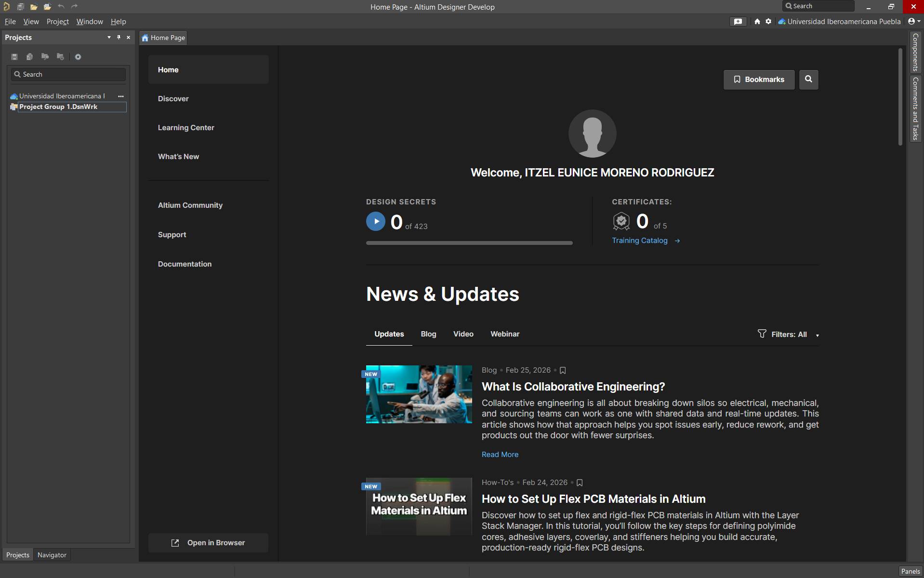Click the folder-refresh icon in the Projects toolbar
This screenshot has width=924, height=578.
pos(60,57)
